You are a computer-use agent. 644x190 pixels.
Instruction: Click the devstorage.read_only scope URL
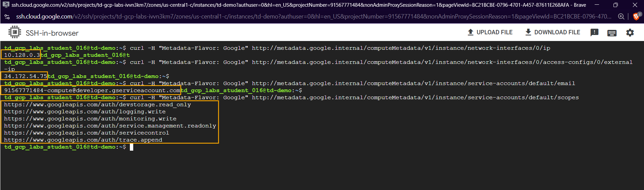coord(97,105)
